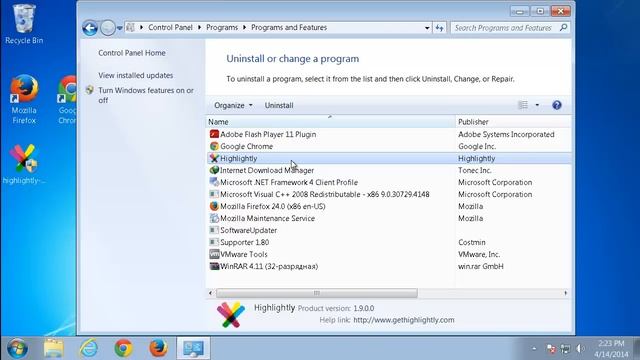
Task: Select Programs and Features breadcrumb
Action: (289, 27)
